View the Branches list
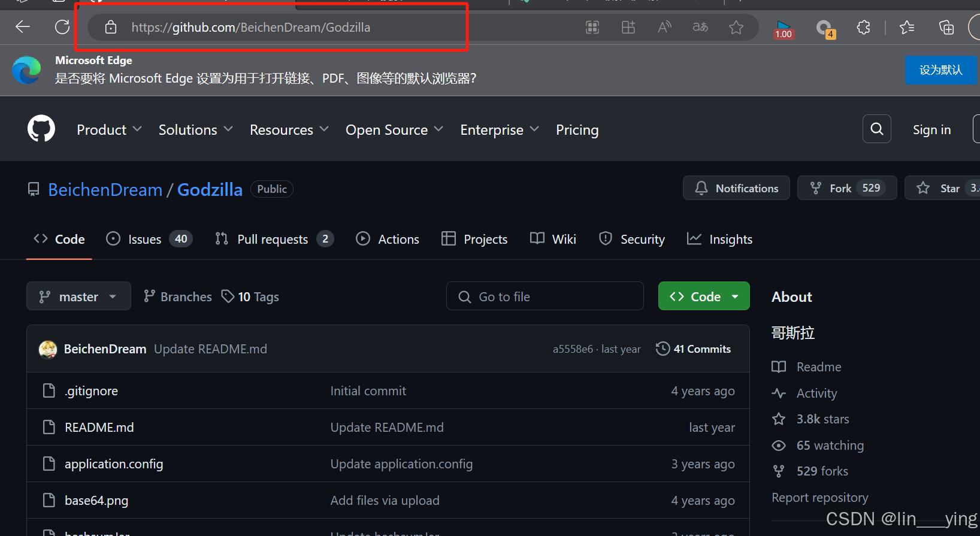Viewport: 980px width, 536px height. point(177,296)
